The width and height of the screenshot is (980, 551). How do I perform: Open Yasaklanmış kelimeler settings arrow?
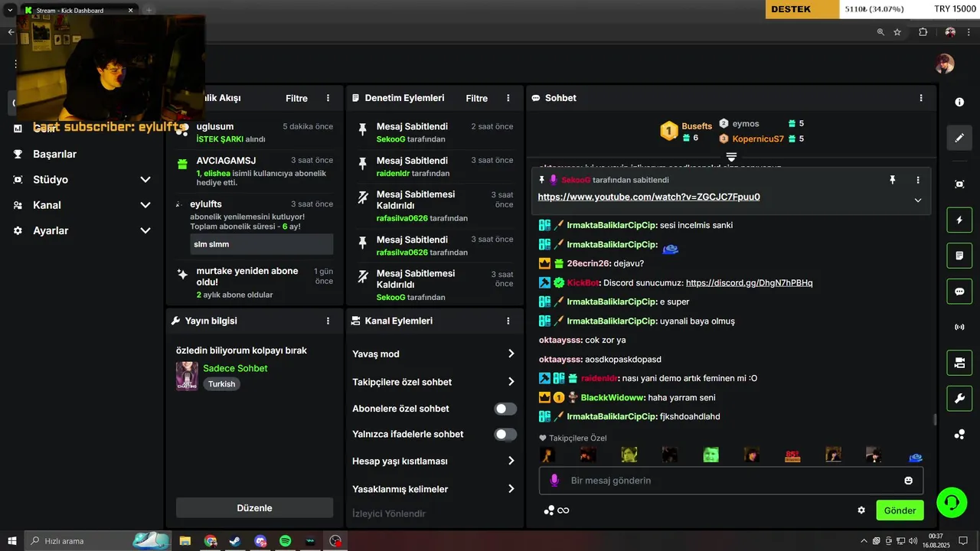[x=511, y=489]
